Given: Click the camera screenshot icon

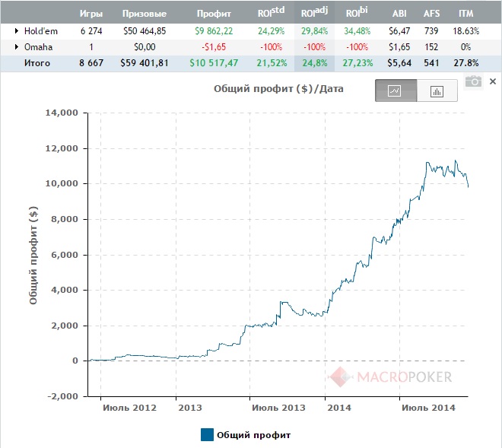Looking at the screenshot, I should [x=473, y=81].
